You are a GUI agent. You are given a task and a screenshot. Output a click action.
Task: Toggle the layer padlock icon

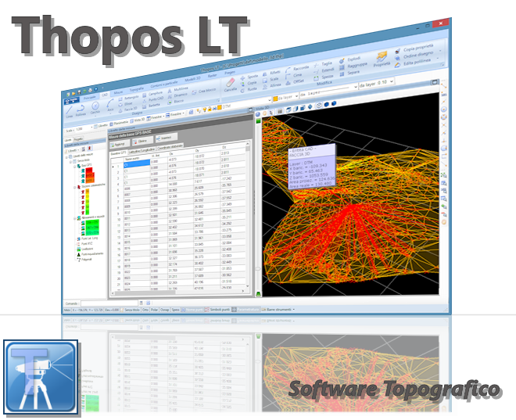209,108
